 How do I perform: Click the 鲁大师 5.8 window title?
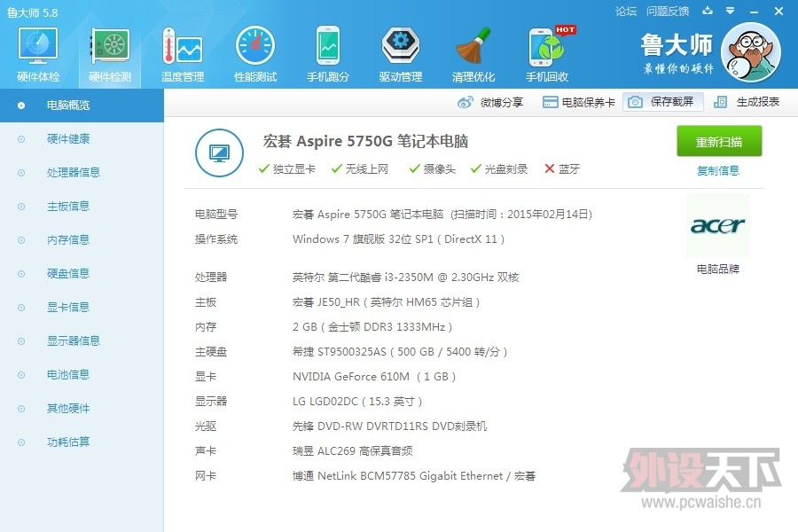[x=32, y=12]
